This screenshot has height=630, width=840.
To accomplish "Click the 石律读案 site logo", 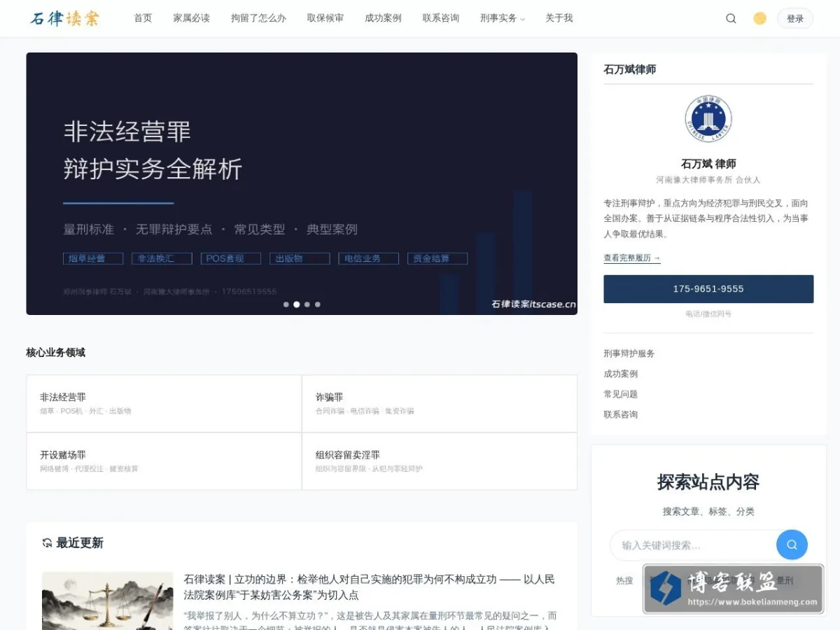I will coord(64,18).
